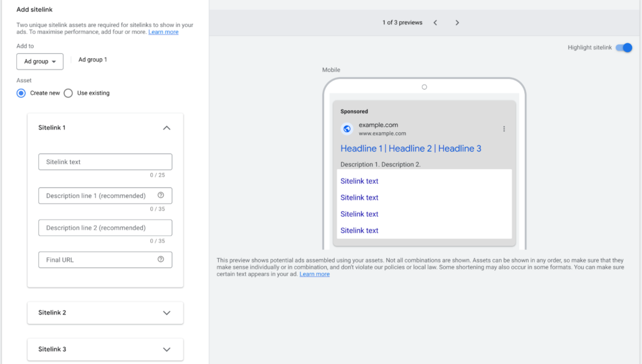Click the Add sitelink heading
The image size is (642, 364).
[x=34, y=9]
